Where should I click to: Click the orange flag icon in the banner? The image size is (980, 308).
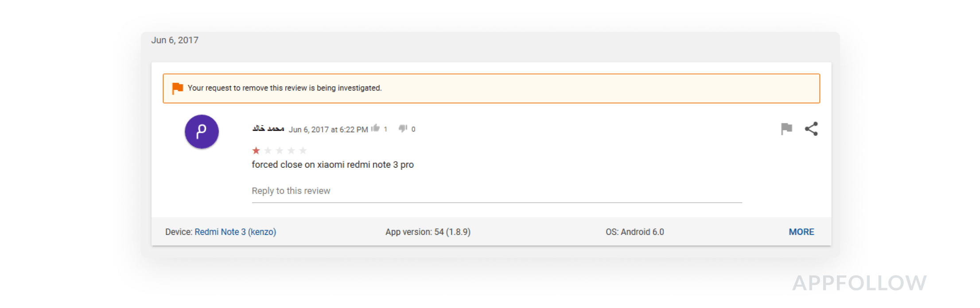(178, 88)
